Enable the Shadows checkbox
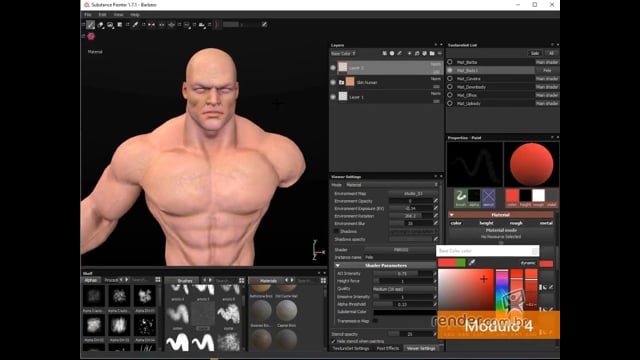Viewport: 640px width, 360px height. coord(336,231)
